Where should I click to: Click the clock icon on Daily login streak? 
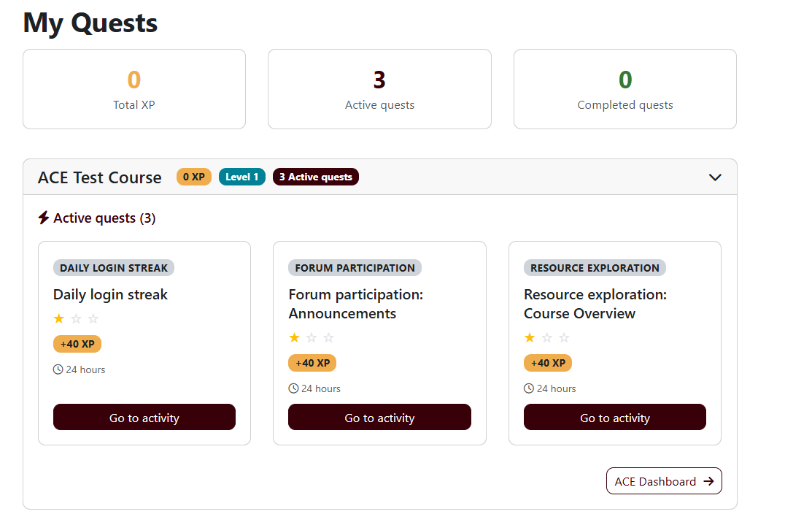[58, 369]
